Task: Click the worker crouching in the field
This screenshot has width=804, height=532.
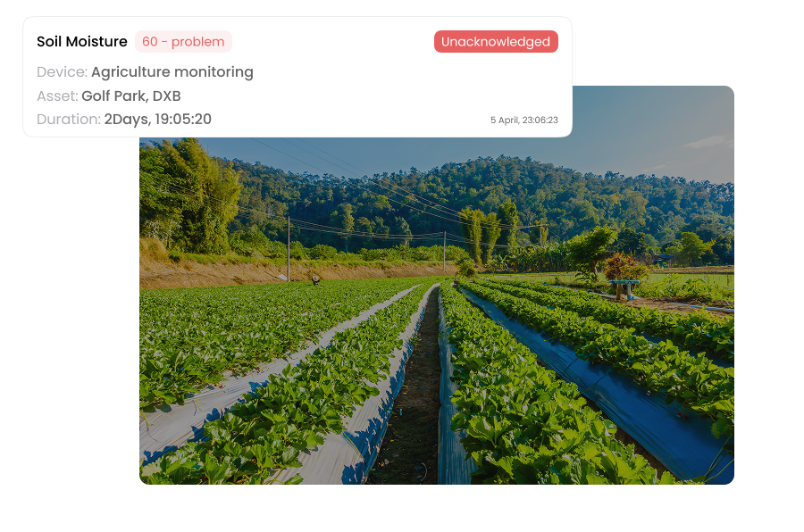Action: pyautogui.click(x=315, y=279)
